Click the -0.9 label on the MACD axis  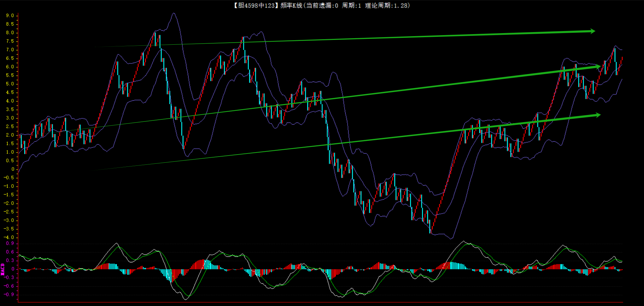(x=9, y=294)
